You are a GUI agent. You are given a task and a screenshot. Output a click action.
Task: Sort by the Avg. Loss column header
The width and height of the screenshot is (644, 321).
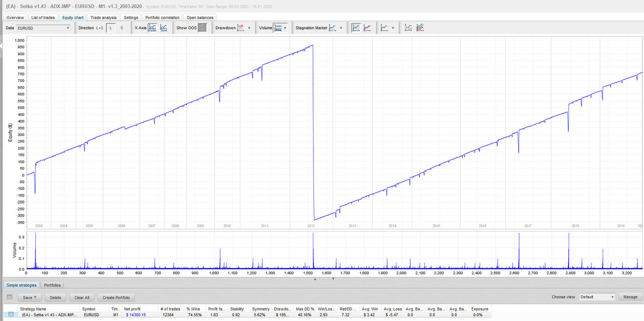pos(393,309)
